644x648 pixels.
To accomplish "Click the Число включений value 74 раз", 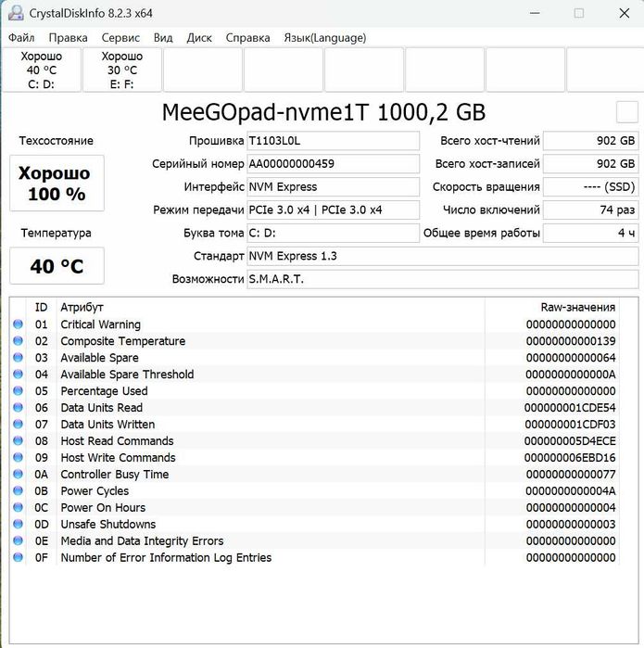I will click(590, 210).
